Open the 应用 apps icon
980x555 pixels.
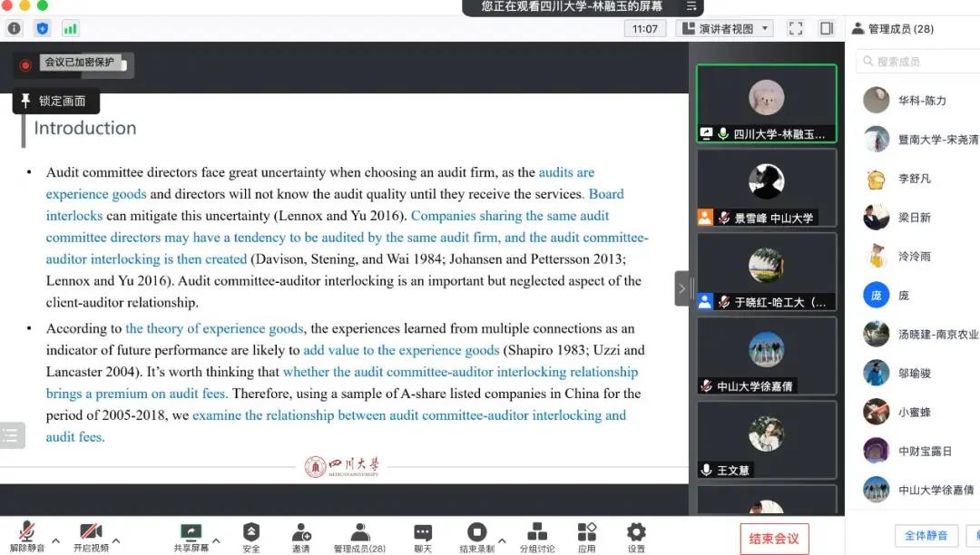(587, 537)
